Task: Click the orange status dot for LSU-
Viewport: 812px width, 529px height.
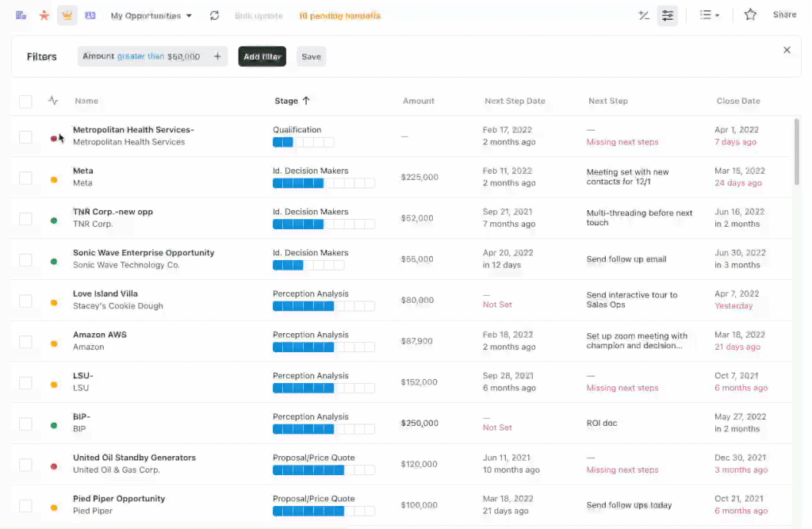Action: click(x=54, y=385)
